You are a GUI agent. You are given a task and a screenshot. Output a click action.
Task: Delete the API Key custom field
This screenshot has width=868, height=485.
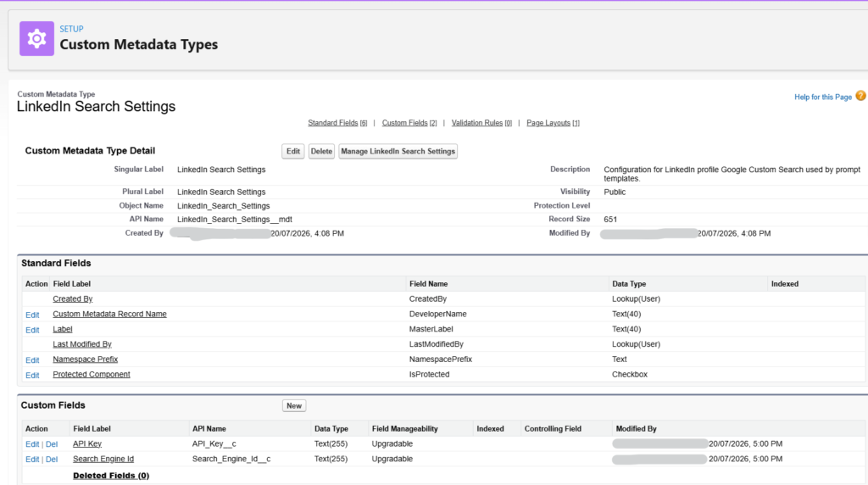point(52,444)
